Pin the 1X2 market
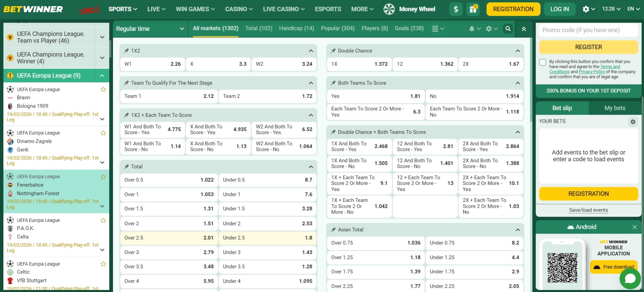The height and width of the screenshot is (292, 644). click(126, 51)
